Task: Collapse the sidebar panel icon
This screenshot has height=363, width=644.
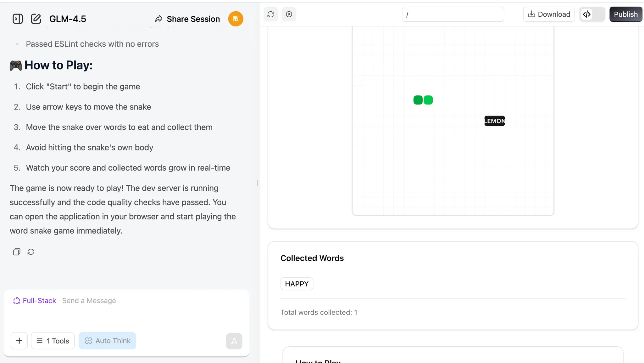Action: 18,19
